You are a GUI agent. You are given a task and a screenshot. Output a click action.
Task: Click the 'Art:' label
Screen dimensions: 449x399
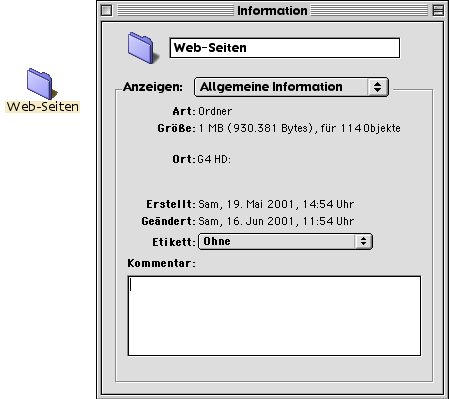[184, 111]
